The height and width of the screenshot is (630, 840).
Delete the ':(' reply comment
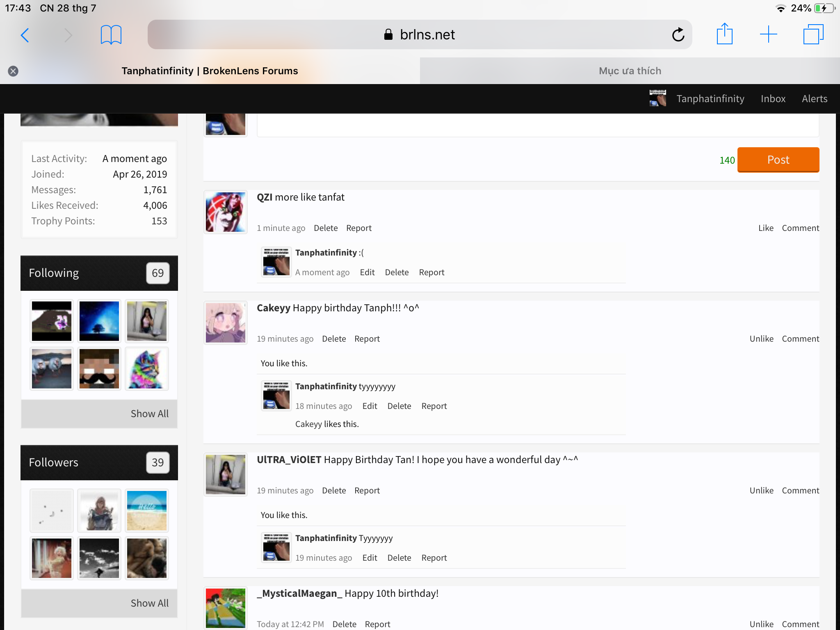point(397,272)
